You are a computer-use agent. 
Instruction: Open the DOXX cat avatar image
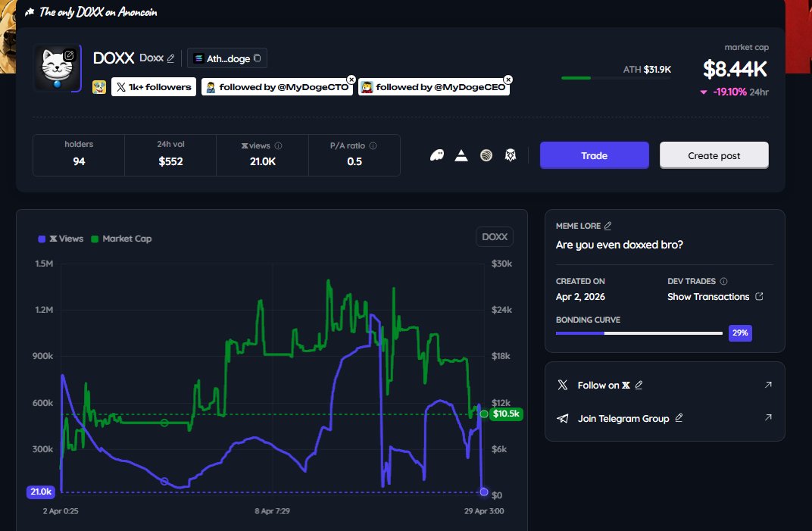tap(57, 68)
